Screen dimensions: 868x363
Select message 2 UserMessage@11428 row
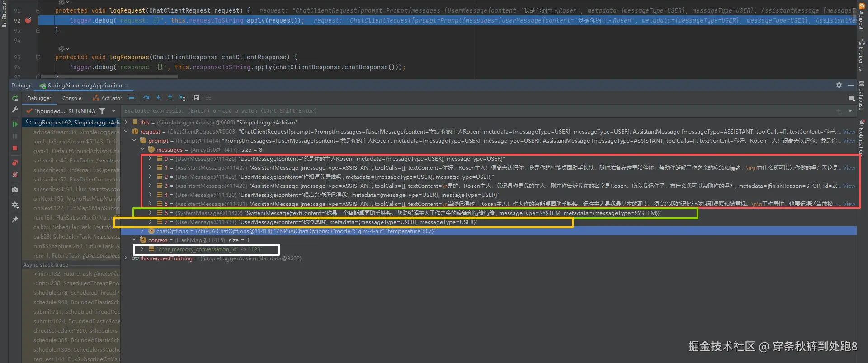489,177
